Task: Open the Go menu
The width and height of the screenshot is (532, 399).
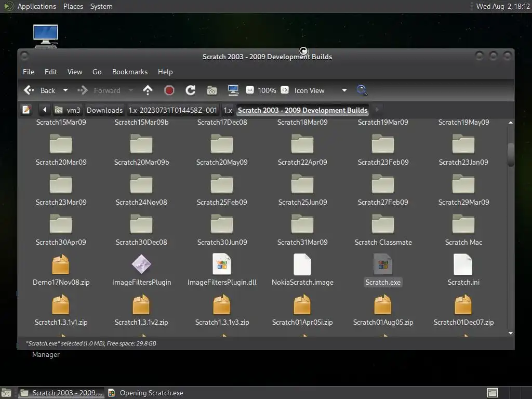Action: [x=97, y=72]
